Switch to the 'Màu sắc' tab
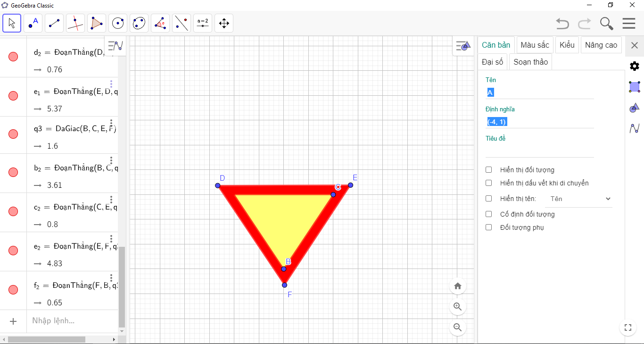 click(535, 45)
